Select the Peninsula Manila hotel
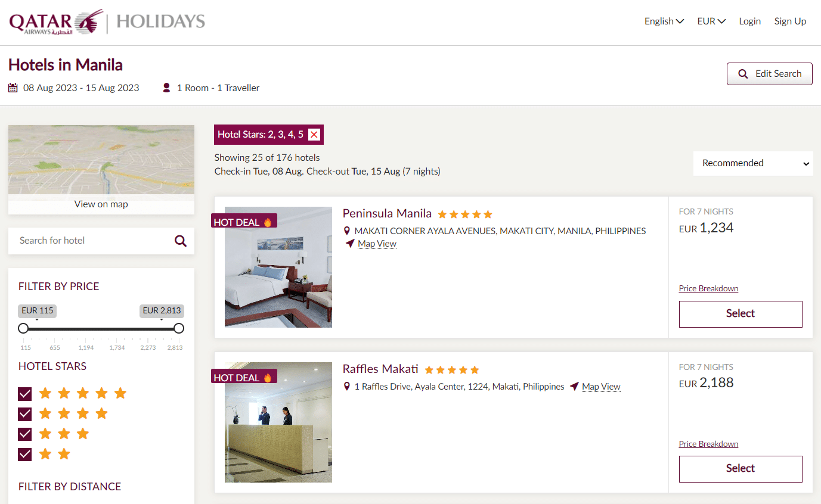The width and height of the screenshot is (821, 504). pyautogui.click(x=740, y=314)
